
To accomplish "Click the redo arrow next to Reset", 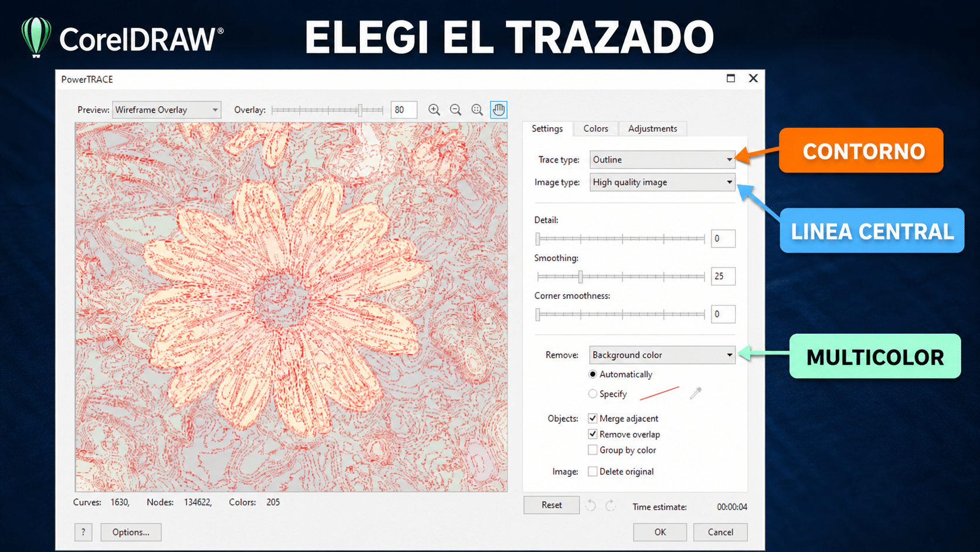I will [610, 505].
